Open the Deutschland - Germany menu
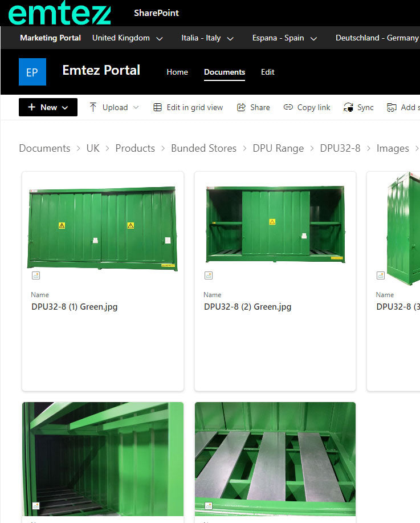Viewport: 420px width, 523px height. pos(377,38)
